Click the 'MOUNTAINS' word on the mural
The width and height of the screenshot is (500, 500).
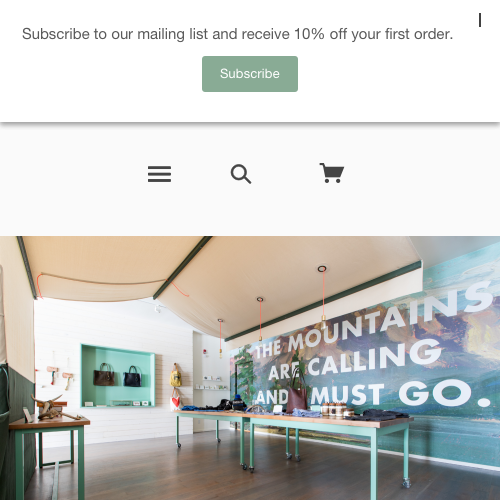click(390, 318)
